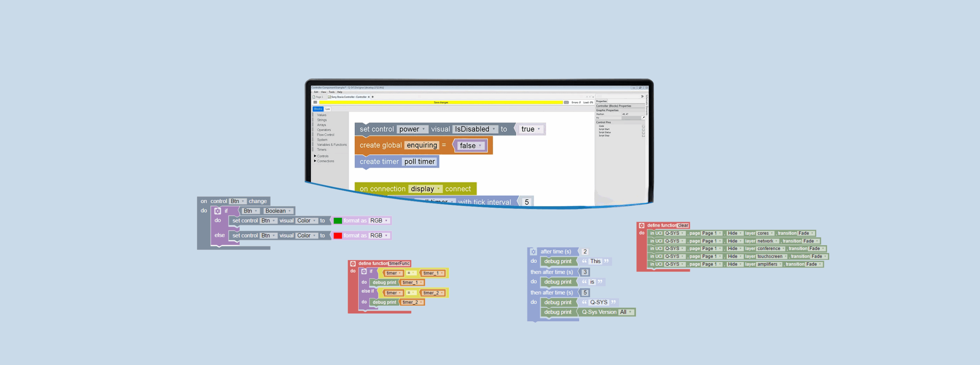Open the Boolean dropdown in the if condition
Viewport: 980px width, 365px height.
coord(278,211)
